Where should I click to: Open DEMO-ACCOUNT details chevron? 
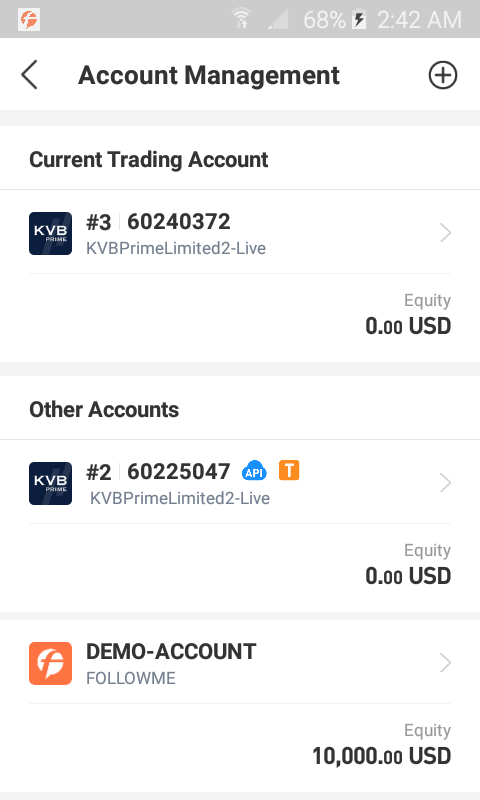point(445,663)
